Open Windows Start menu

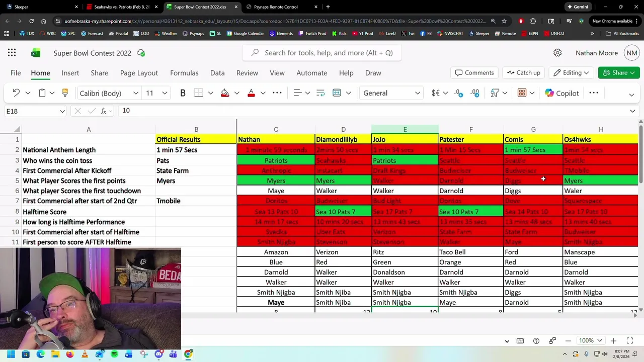click(11, 354)
